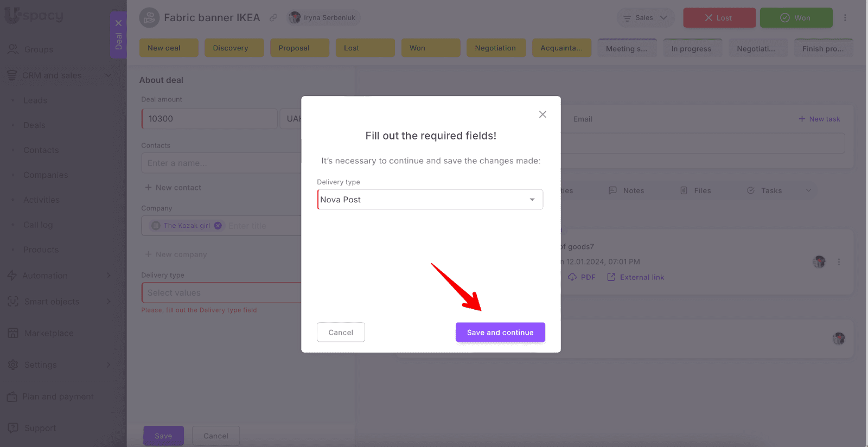Open the Delivery type dropdown in the dialog
868x447 pixels.
point(532,200)
